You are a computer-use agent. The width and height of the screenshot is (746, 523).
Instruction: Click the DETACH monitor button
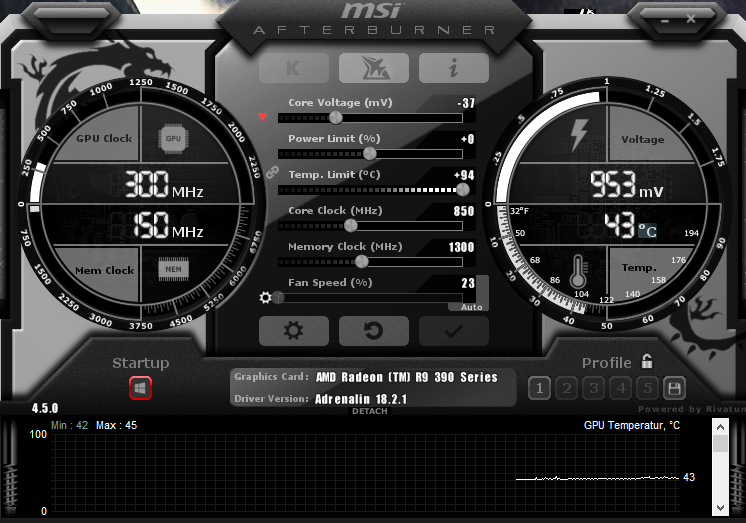(370, 411)
